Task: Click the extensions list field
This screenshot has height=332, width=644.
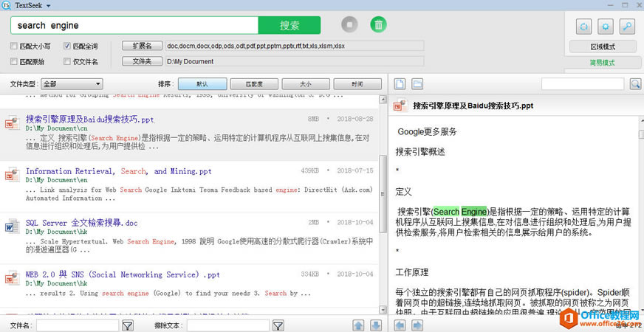Action: pos(294,46)
